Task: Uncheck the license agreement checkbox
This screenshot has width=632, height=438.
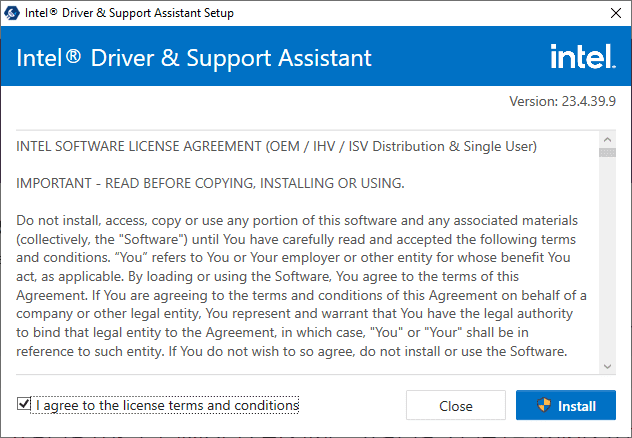Action: click(x=24, y=405)
